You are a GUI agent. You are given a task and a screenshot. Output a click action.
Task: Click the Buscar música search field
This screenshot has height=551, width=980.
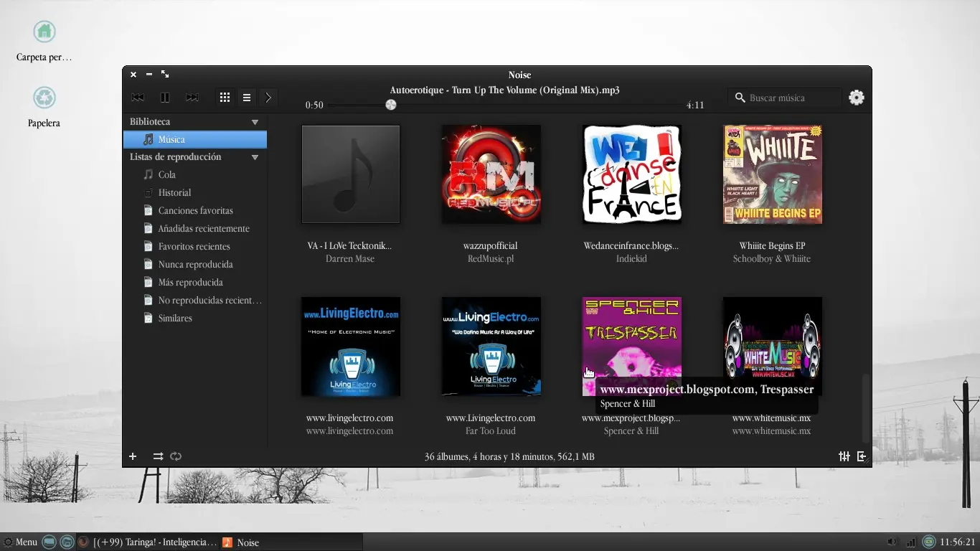pyautogui.click(x=784, y=98)
